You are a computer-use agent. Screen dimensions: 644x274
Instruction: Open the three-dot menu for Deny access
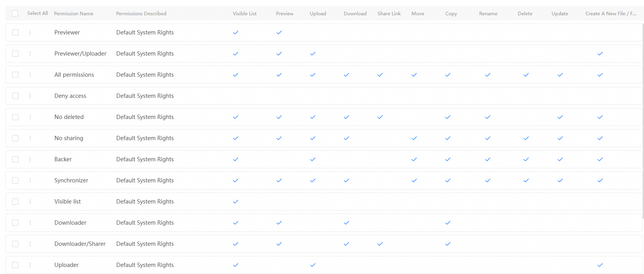30,96
